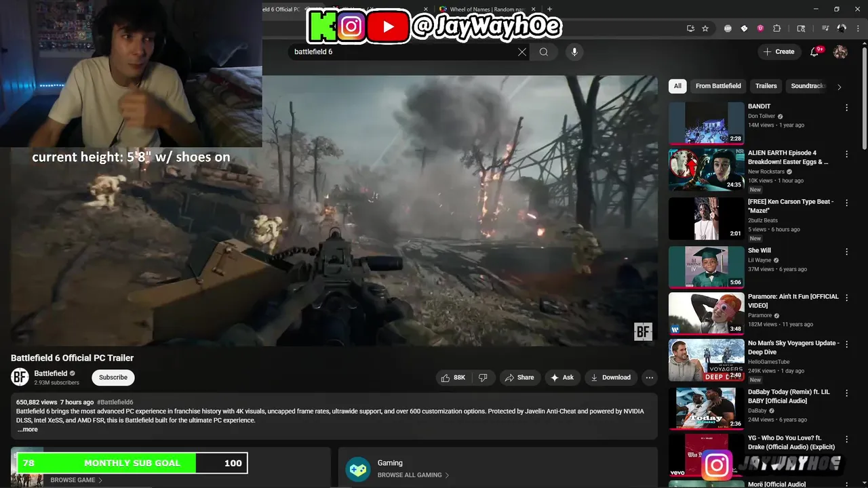Open BROWSE ALL GAMING chevron link
Viewport: 868px width, 488px height.
(x=413, y=475)
